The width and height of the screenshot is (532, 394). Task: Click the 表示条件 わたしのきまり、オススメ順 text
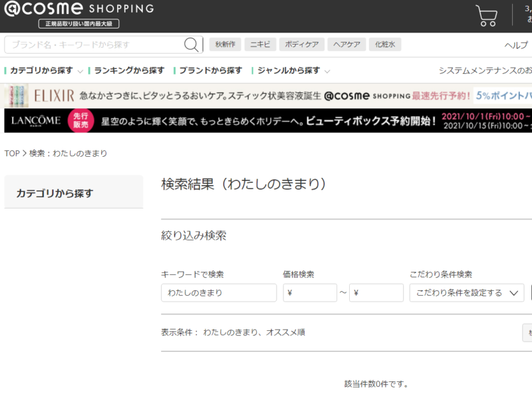(233, 332)
